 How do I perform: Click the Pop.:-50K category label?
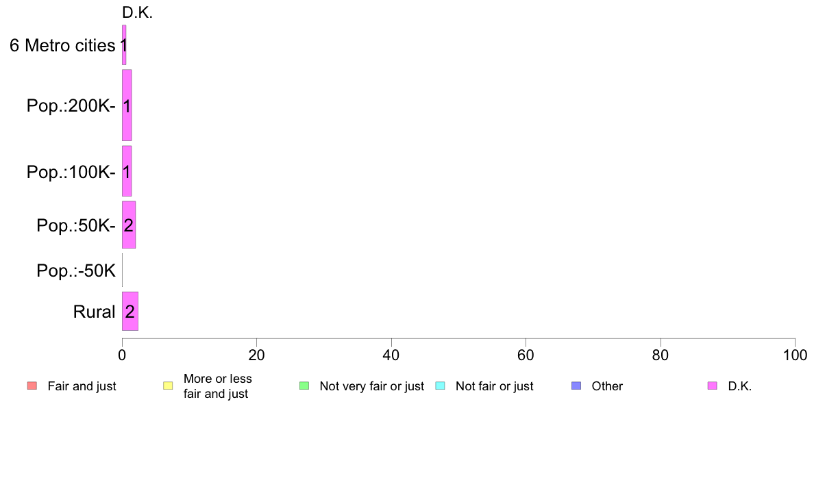pos(76,270)
